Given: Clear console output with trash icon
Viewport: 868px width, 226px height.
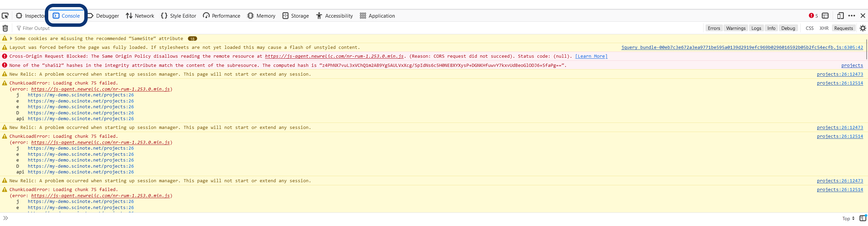Looking at the screenshot, I should [5, 28].
